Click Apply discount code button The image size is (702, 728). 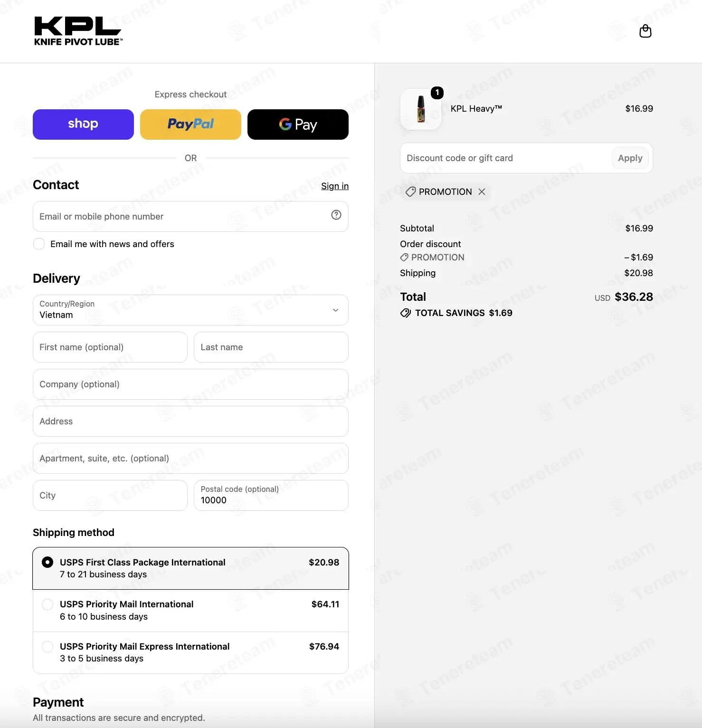630,158
